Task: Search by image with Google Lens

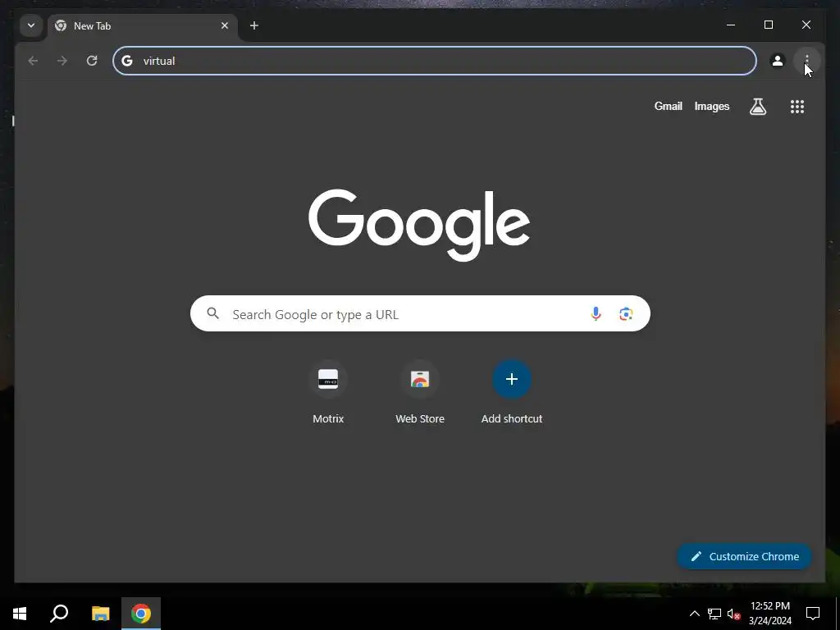Action: coord(626,313)
